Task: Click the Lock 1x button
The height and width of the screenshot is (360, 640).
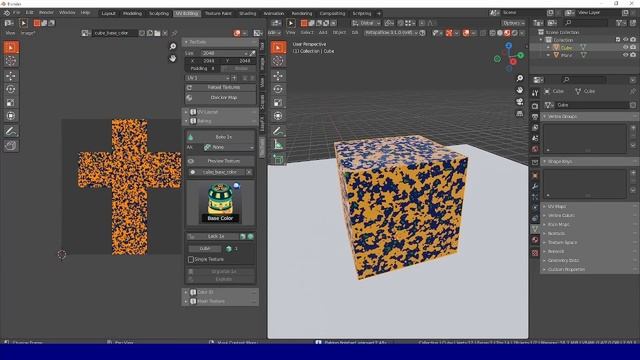Action: click(213, 236)
